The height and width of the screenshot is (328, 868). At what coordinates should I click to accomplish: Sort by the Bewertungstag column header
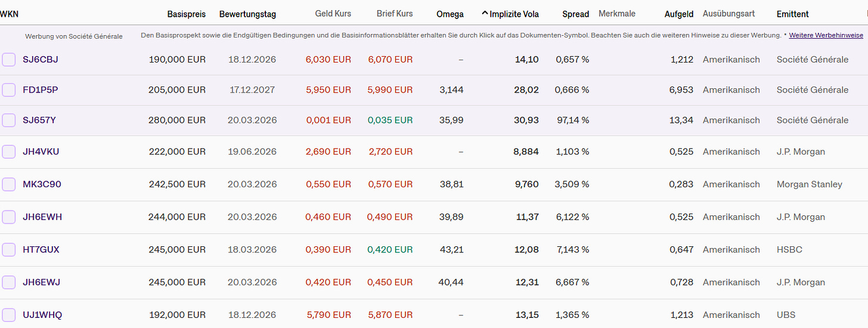(x=247, y=14)
